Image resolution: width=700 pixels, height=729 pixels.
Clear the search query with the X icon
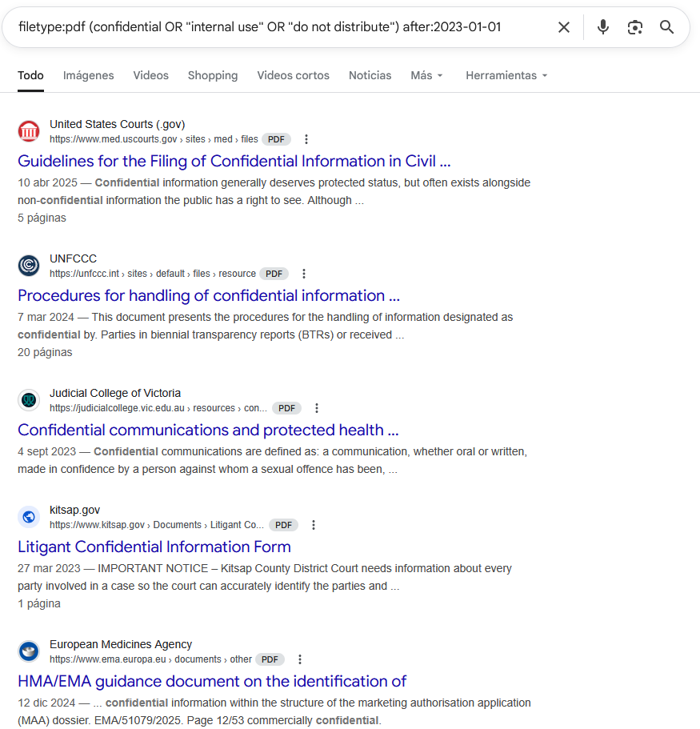click(x=564, y=27)
